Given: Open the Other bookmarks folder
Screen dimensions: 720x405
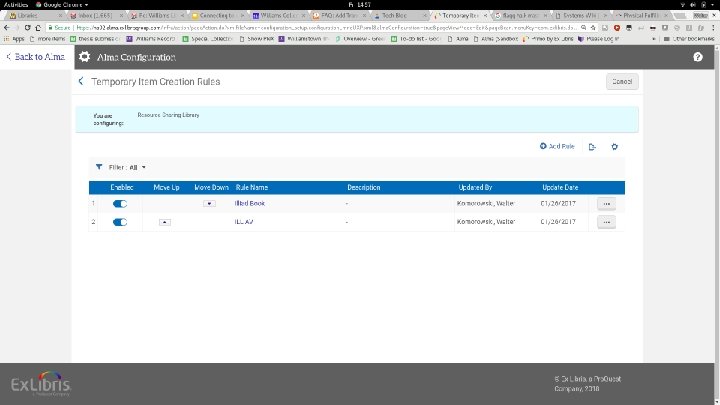Looking at the screenshot, I should [689, 39].
